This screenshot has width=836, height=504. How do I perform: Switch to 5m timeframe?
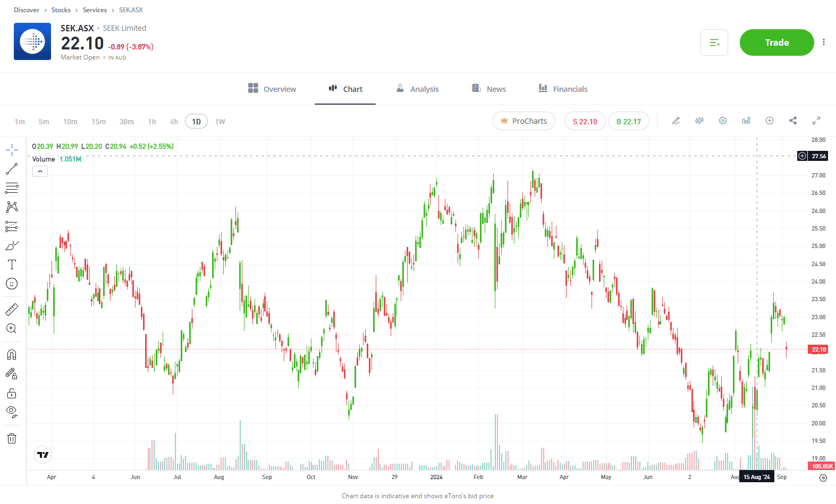(44, 122)
